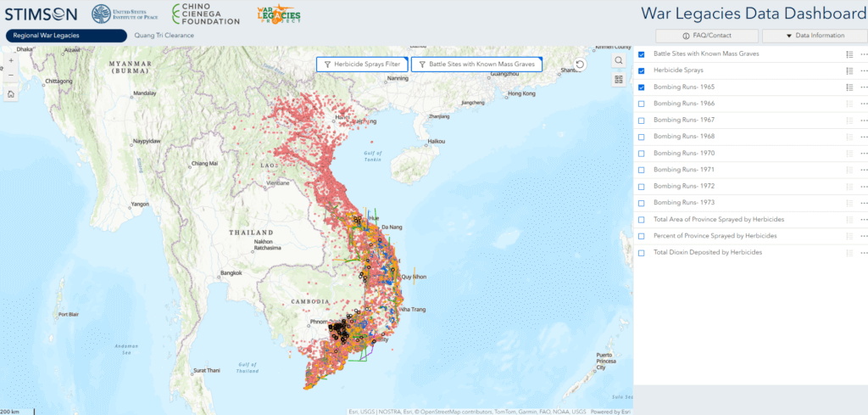
Task: Click the Stimson logo
Action: click(x=41, y=14)
